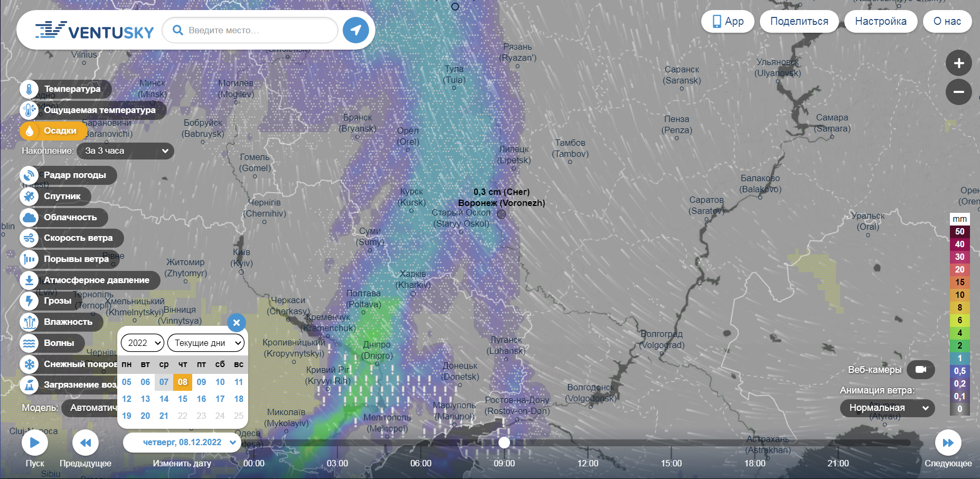Zoom in the map with plus button
Screen dimensions: 980x479
(x=959, y=63)
